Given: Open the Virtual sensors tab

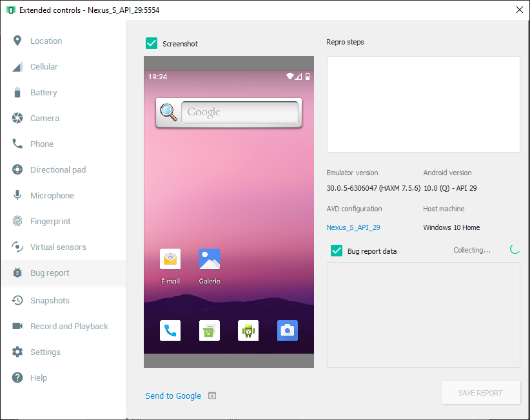Looking at the screenshot, I should [x=58, y=247].
